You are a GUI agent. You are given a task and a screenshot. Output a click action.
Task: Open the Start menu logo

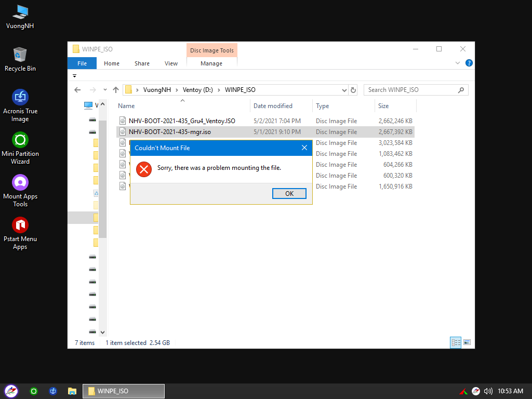(11, 391)
